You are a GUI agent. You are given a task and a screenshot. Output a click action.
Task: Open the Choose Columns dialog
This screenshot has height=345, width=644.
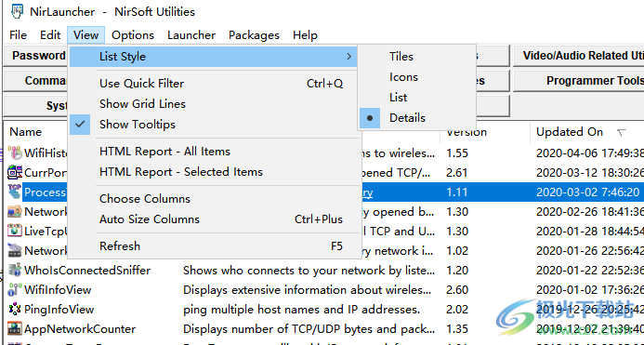[x=214, y=199]
